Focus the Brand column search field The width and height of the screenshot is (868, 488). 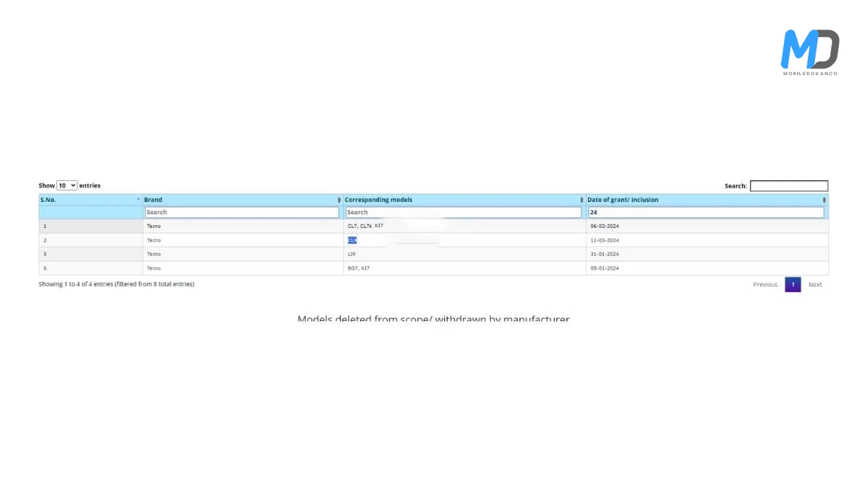click(x=241, y=212)
